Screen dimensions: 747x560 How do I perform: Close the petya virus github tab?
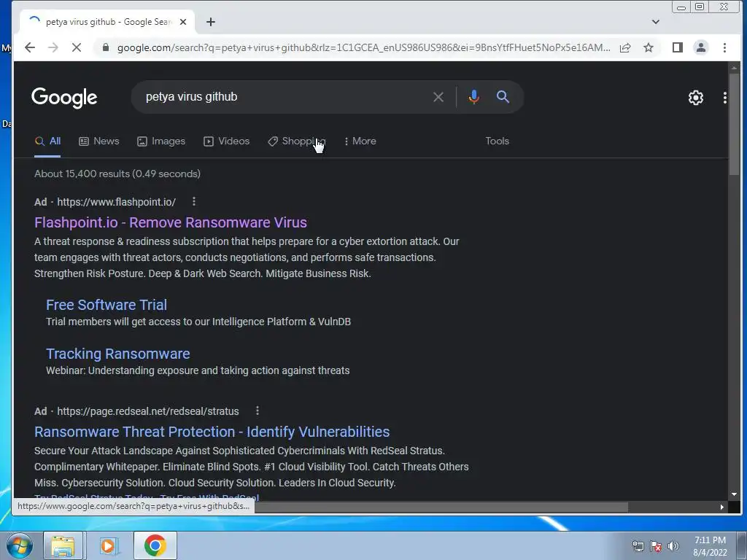click(183, 22)
